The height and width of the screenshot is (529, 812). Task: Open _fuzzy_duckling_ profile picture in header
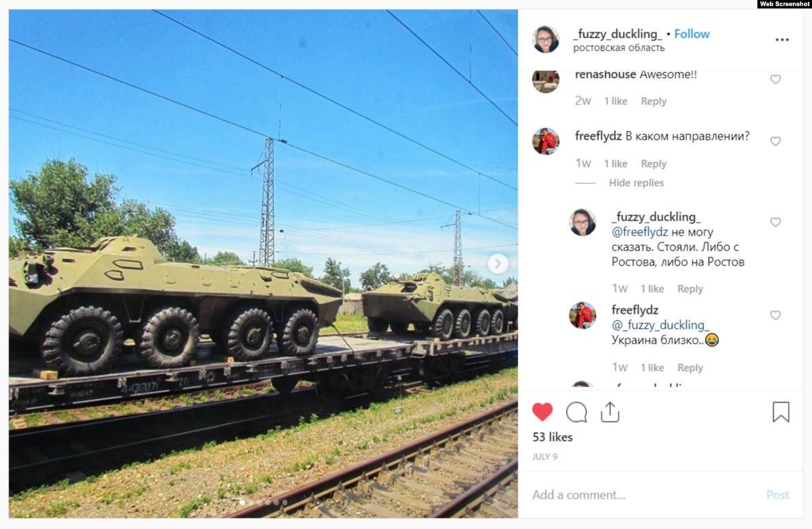(x=546, y=40)
